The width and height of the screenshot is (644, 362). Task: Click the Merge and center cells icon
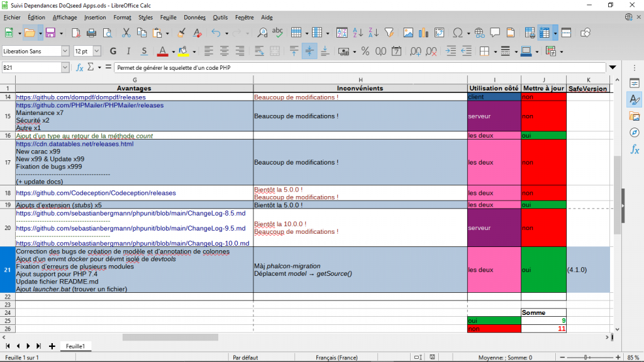pyautogui.click(x=275, y=52)
